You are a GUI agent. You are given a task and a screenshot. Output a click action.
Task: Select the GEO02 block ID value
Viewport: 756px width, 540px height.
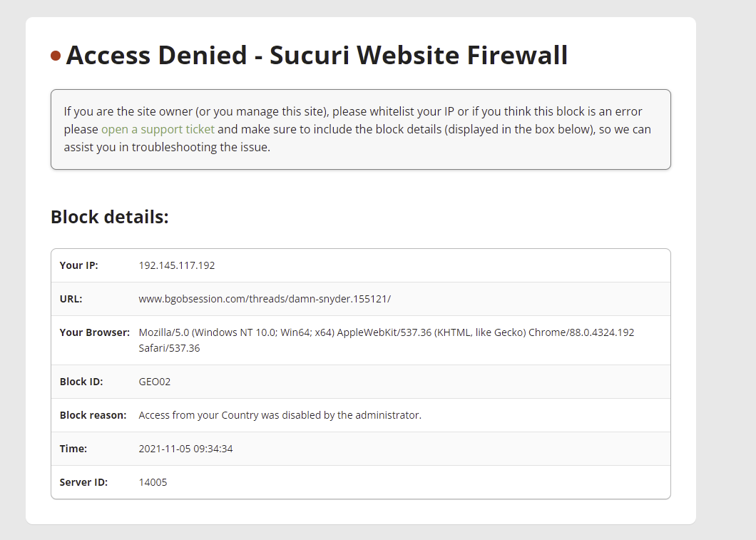tap(155, 382)
